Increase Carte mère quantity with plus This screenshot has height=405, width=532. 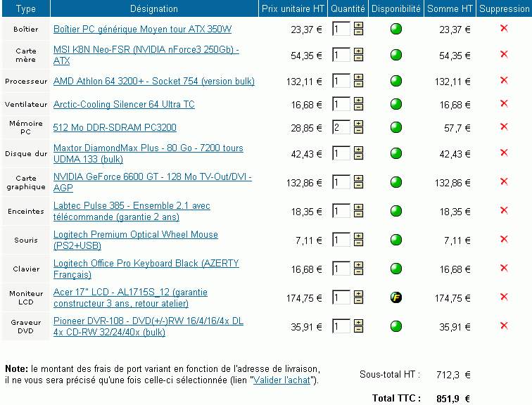tap(358, 52)
